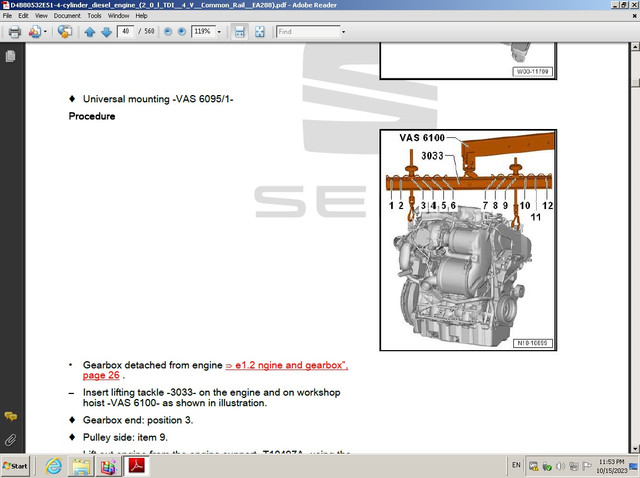The image size is (640, 478).
Task: Open the Pages panel in left sidebar
Action: pos(11,56)
